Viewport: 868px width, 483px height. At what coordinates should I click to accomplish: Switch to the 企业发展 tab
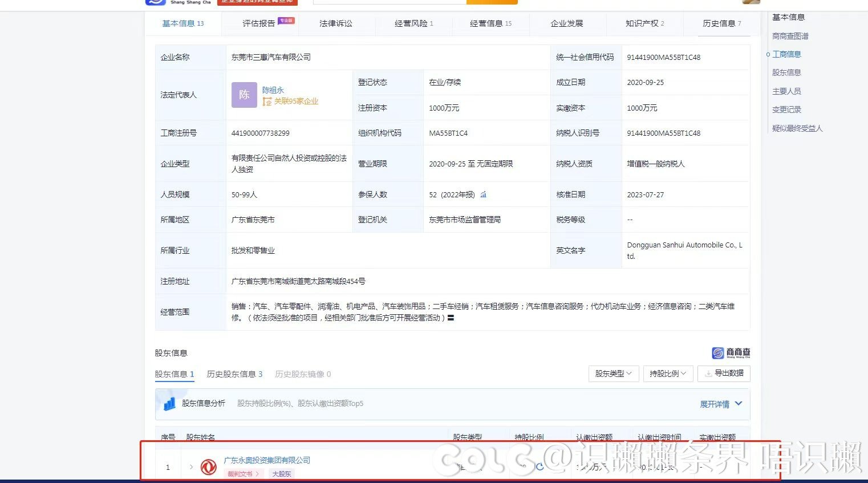567,23
